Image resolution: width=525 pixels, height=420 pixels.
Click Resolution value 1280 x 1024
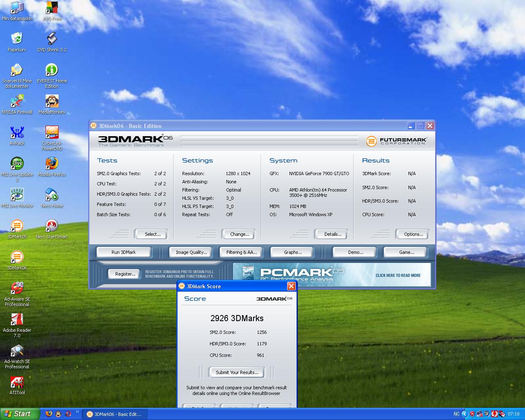click(238, 173)
